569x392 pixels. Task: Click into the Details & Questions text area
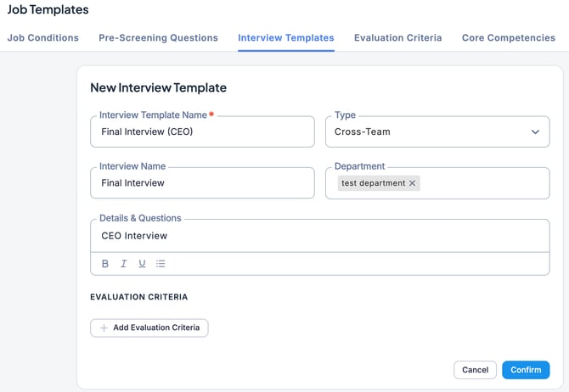pos(319,236)
